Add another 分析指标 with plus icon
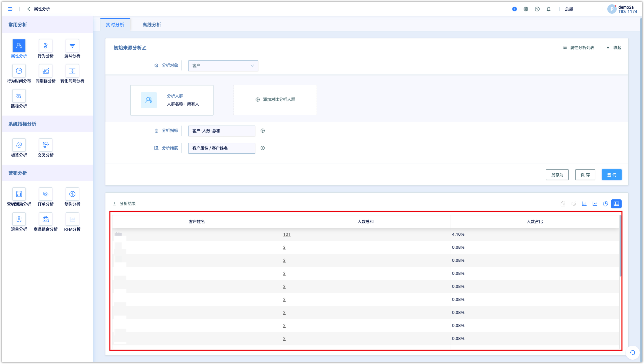Screen dimensions: 644x364 point(262,131)
